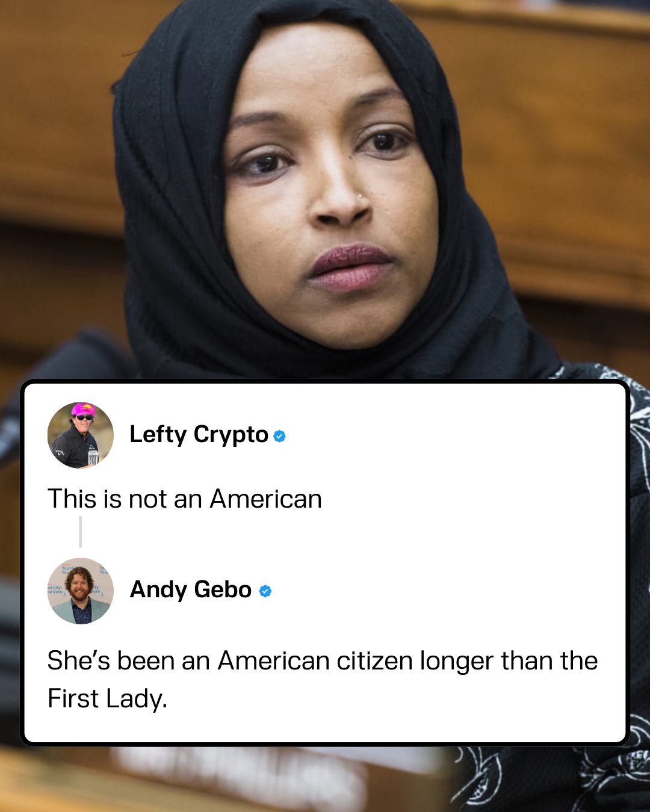The height and width of the screenshot is (812, 650).
Task: Click the Andy Gebo display name
Action: click(x=191, y=590)
